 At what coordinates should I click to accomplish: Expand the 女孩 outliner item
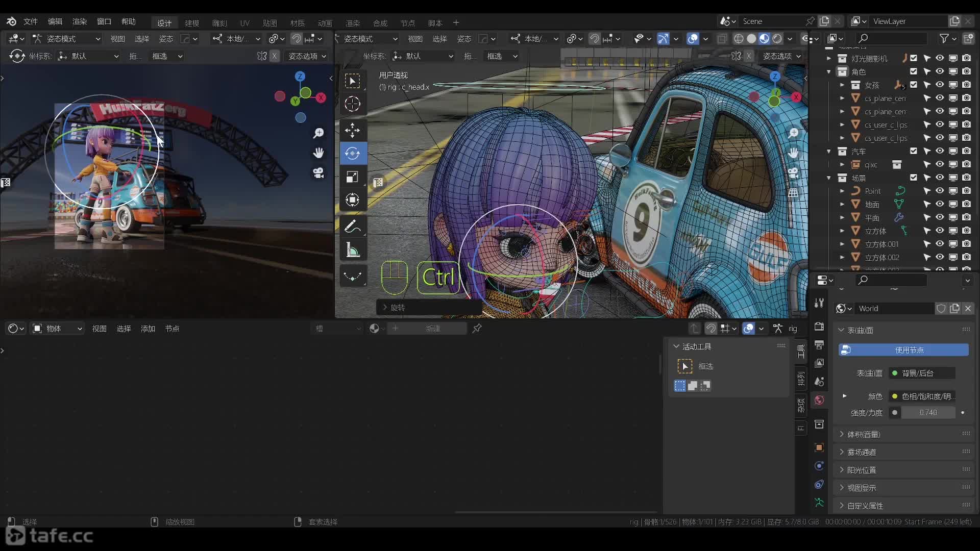click(842, 85)
